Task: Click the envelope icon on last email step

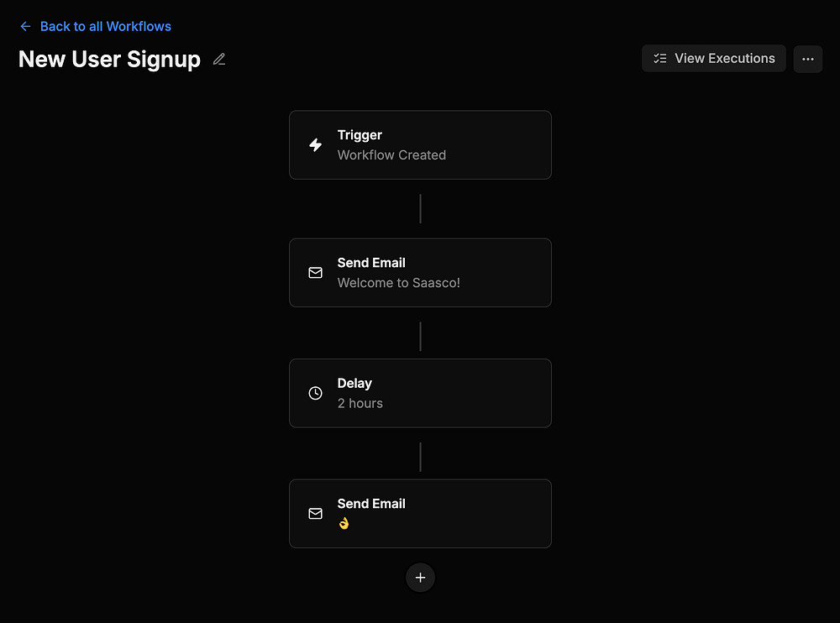Action: point(316,514)
